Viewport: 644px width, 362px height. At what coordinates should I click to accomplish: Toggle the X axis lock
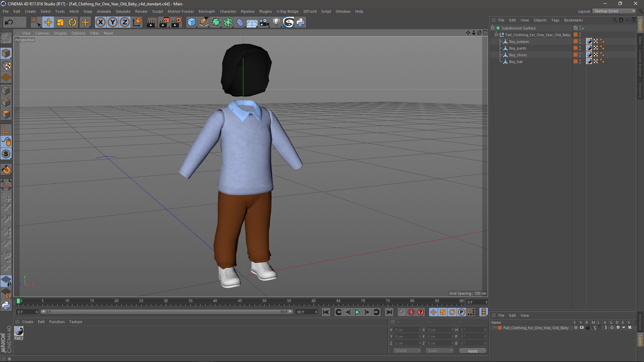(x=100, y=22)
